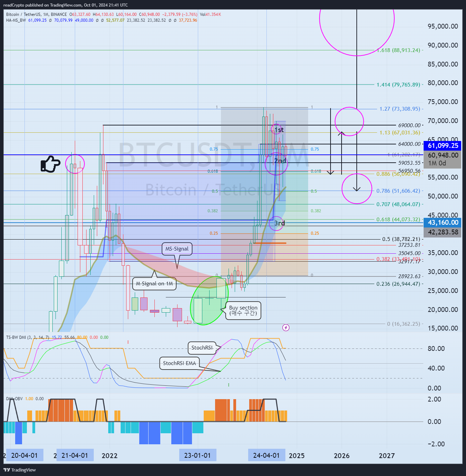Select the blue 61,099.25 price label
466x476 pixels.
click(443, 146)
